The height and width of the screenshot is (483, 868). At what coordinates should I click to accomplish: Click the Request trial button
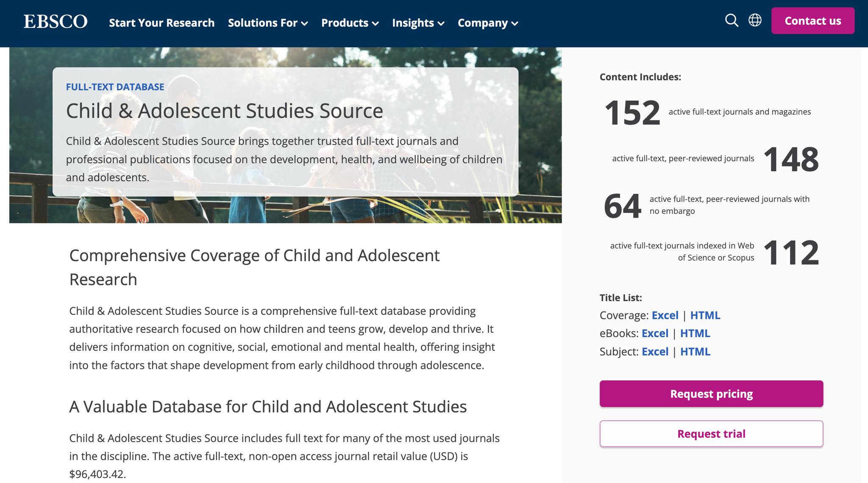[711, 434]
